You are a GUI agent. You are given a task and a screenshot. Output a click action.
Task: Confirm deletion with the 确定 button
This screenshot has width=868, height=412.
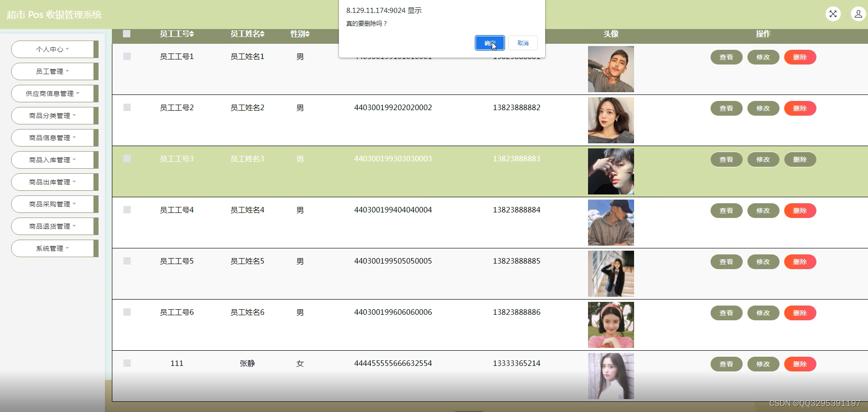click(489, 43)
